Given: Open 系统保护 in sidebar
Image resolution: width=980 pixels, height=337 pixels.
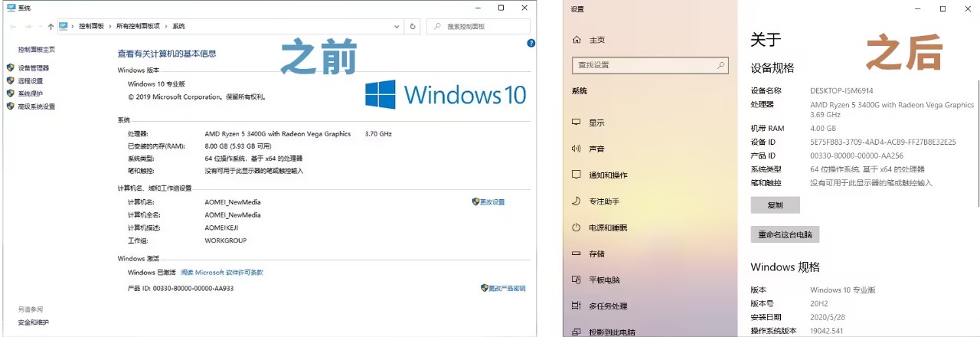Looking at the screenshot, I should 30,93.
